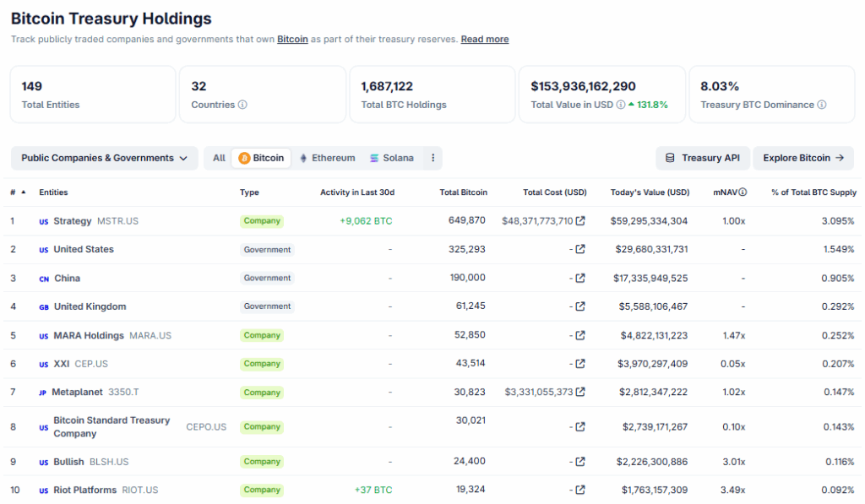Image resolution: width=865 pixels, height=504 pixels.
Task: Click the GB country code beside United Kingdom
Action: point(44,307)
